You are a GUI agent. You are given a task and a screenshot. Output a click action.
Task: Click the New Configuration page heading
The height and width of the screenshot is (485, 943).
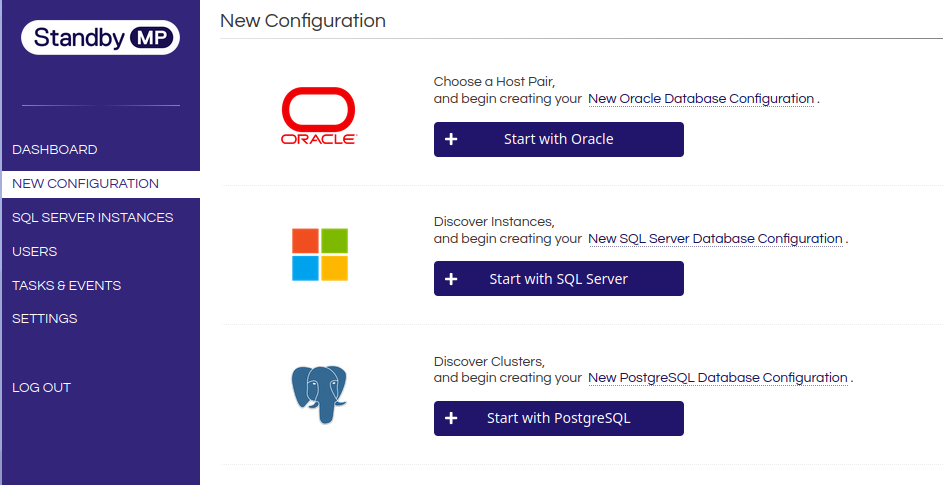pyautogui.click(x=303, y=21)
